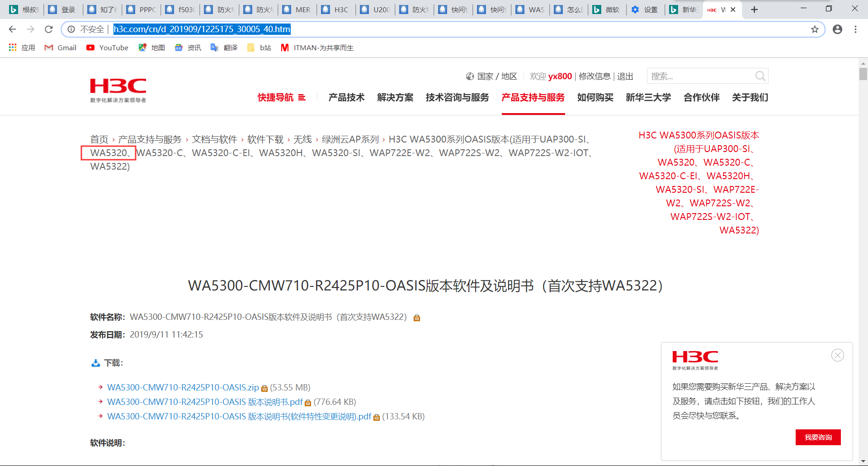Click the 我要咨询 button

click(x=818, y=437)
